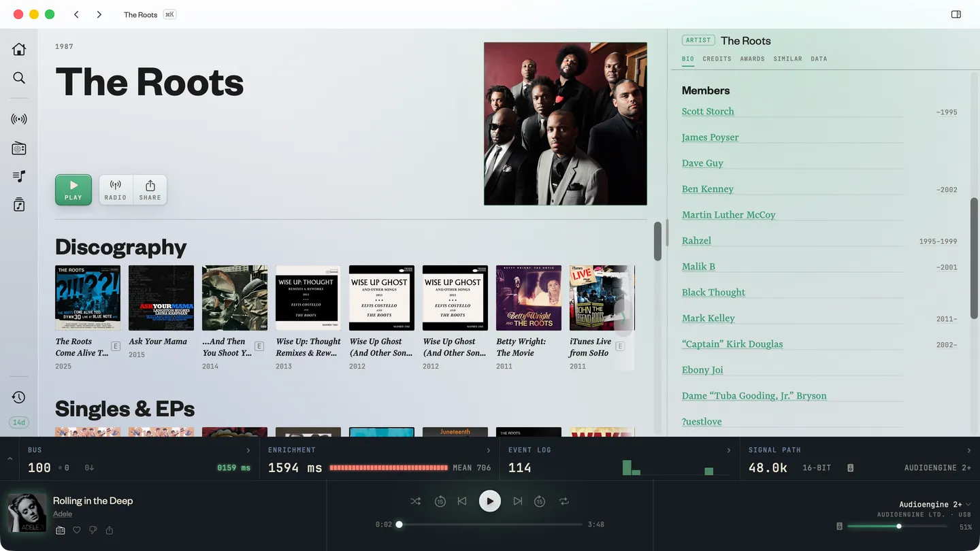Toggle the right sidebar panel icon
This screenshot has height=551, width=980.
(x=956, y=14)
